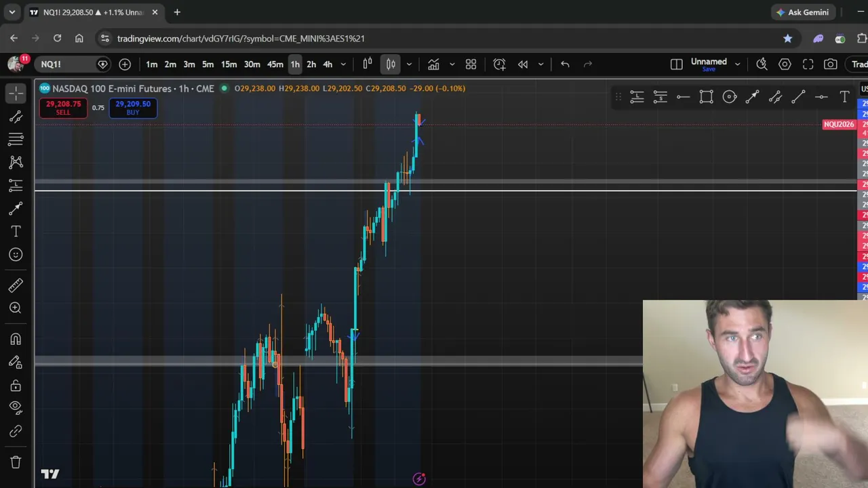The width and height of the screenshot is (868, 488).
Task: Take a chart snapshot with camera icon
Action: [831, 64]
